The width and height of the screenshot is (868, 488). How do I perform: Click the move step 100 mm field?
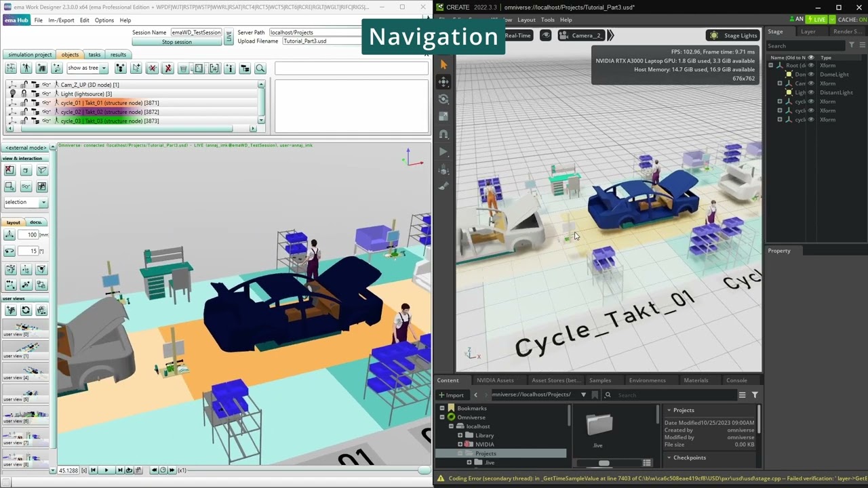[x=28, y=235]
